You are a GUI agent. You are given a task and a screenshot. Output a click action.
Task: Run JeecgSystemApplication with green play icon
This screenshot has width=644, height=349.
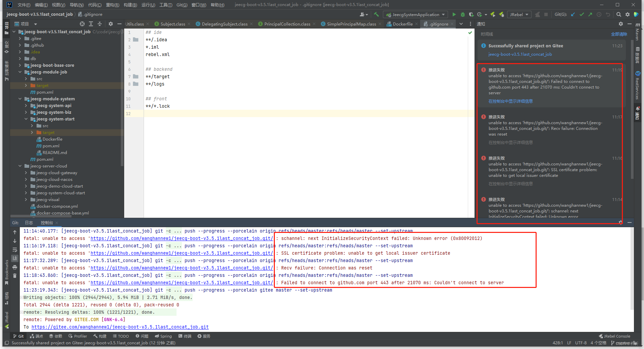[x=454, y=14]
